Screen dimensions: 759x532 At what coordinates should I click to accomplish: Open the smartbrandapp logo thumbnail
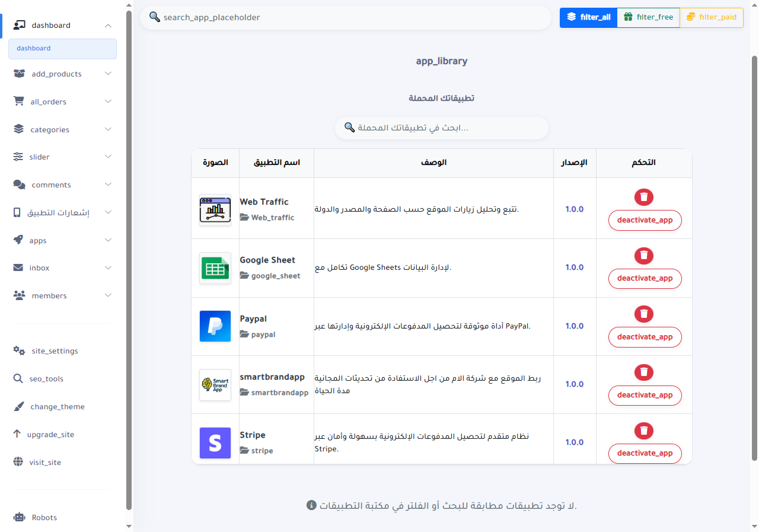point(215,384)
